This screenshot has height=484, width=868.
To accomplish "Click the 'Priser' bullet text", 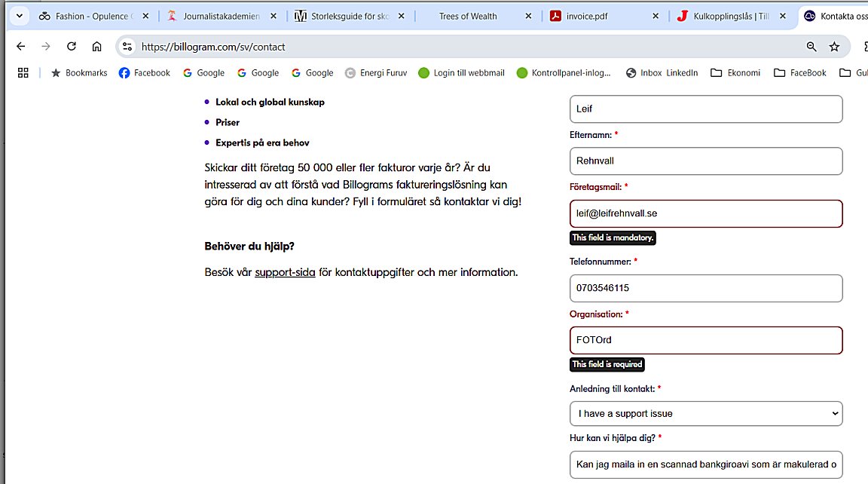I will click(228, 122).
